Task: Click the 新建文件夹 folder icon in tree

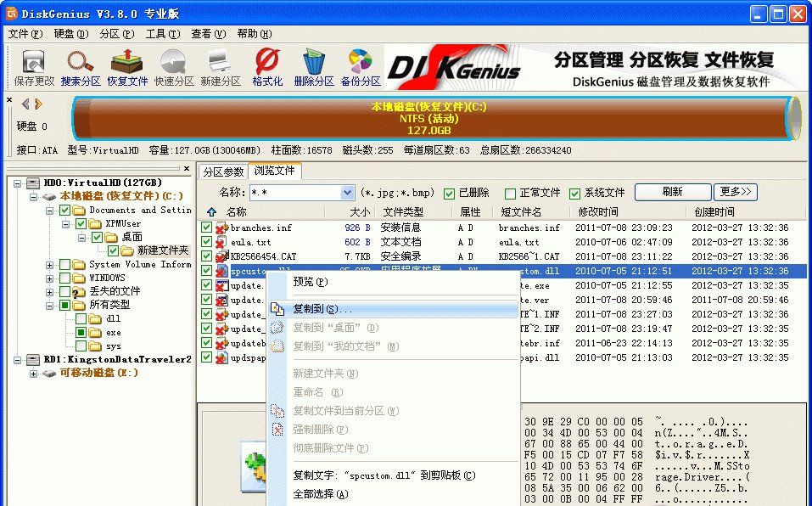Action: pos(127,250)
